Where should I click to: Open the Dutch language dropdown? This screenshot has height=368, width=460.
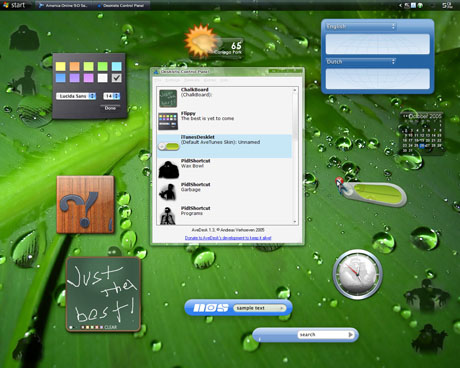point(360,61)
